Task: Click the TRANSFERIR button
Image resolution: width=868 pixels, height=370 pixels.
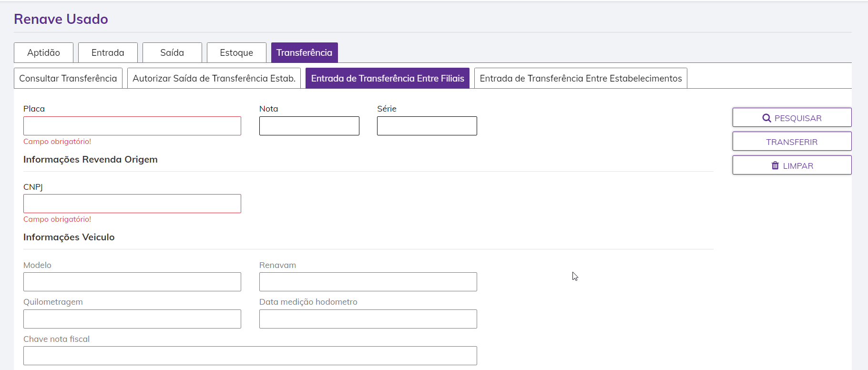Action: [792, 142]
